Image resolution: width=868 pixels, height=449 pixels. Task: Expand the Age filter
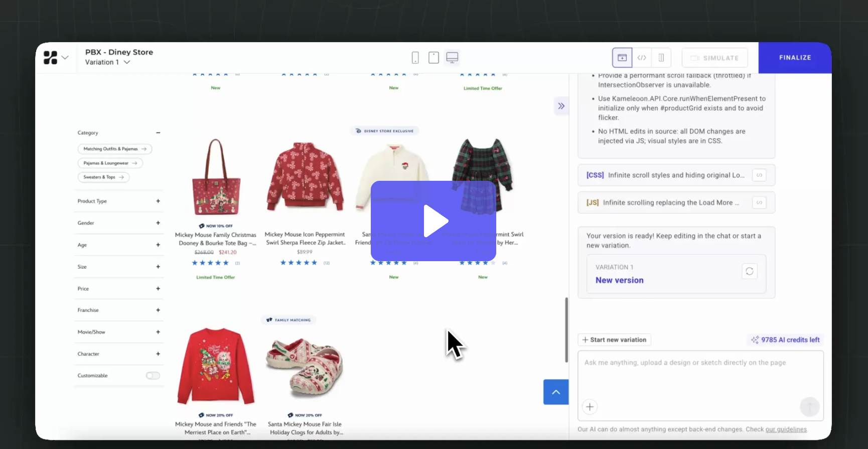[158, 245]
